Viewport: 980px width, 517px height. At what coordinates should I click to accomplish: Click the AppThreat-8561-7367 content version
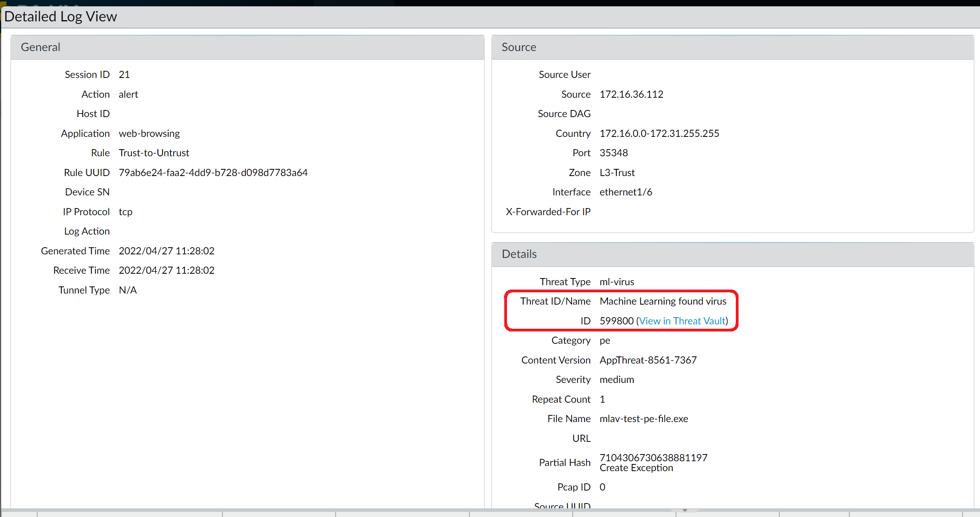tap(648, 360)
